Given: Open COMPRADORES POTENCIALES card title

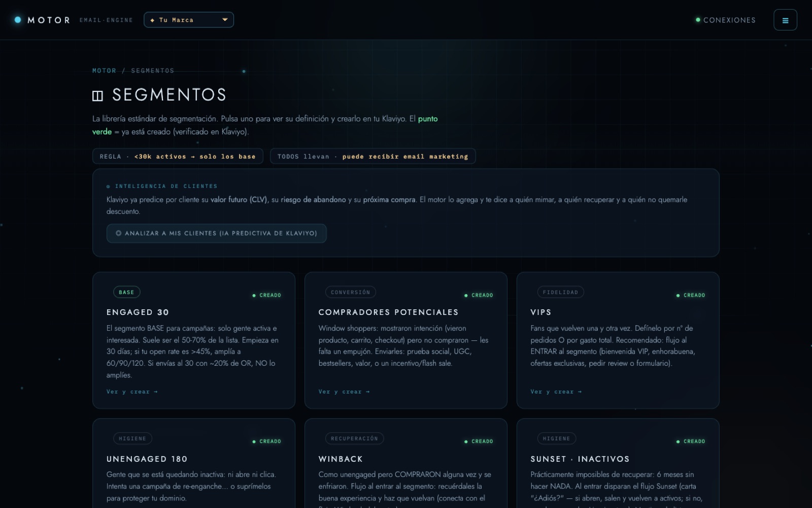Looking at the screenshot, I should (x=388, y=312).
